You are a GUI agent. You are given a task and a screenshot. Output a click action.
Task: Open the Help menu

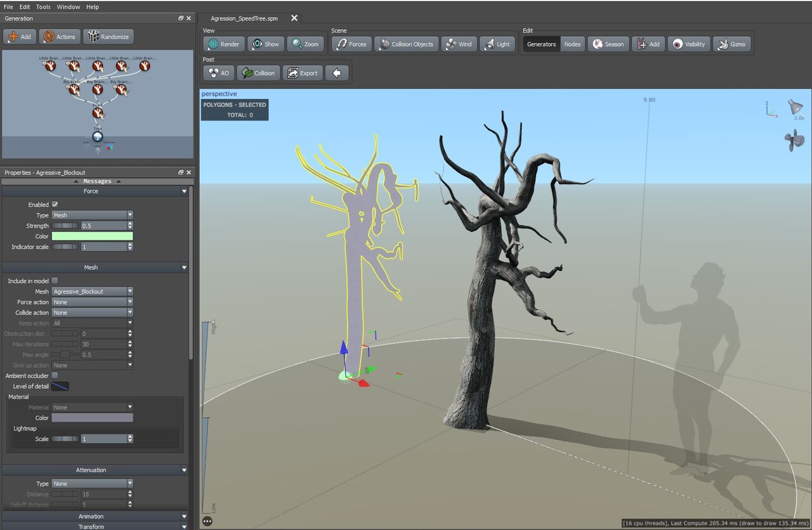93,6
